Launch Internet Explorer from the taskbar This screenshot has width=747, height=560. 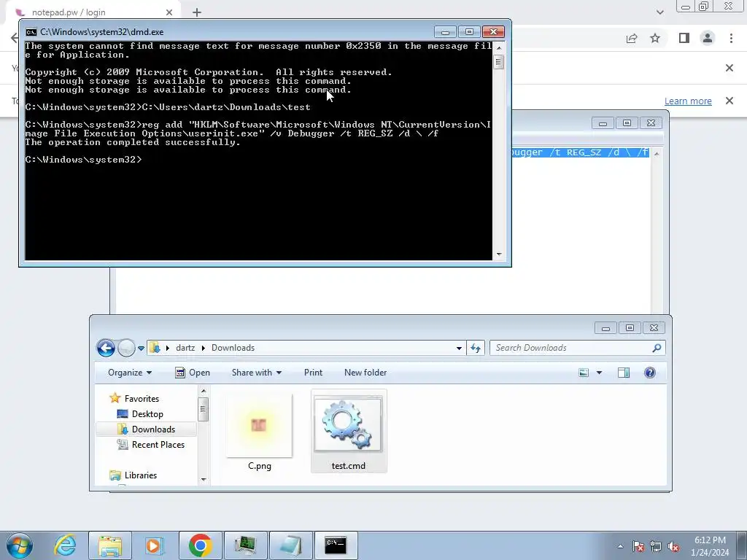[x=65, y=545]
